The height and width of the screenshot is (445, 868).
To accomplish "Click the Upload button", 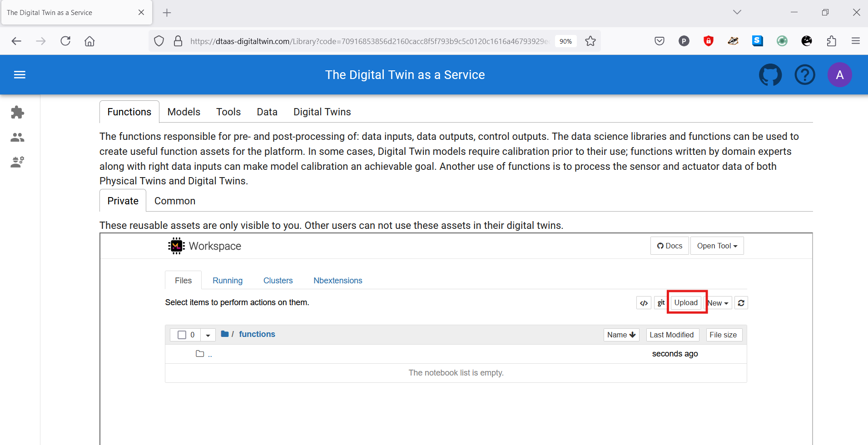I will [x=685, y=303].
